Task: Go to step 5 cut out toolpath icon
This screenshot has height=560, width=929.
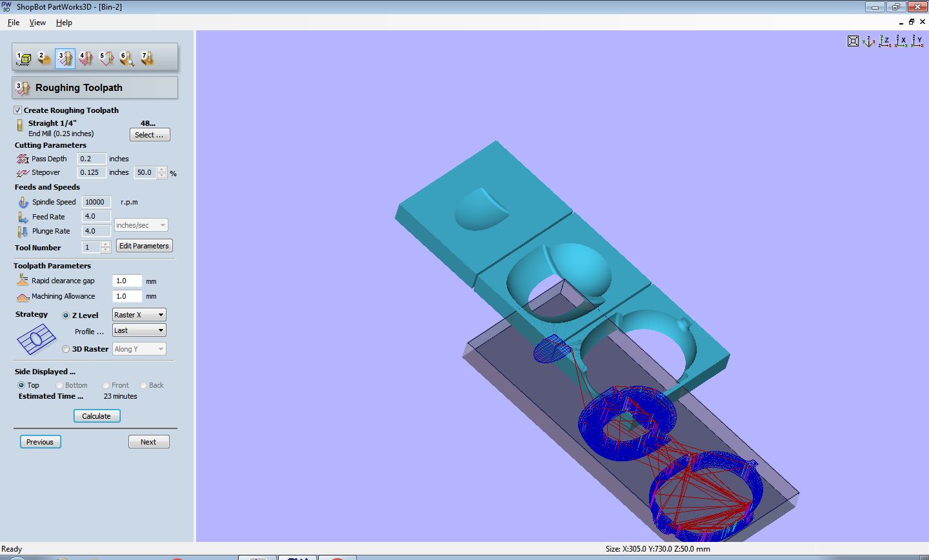Action: 106,59
